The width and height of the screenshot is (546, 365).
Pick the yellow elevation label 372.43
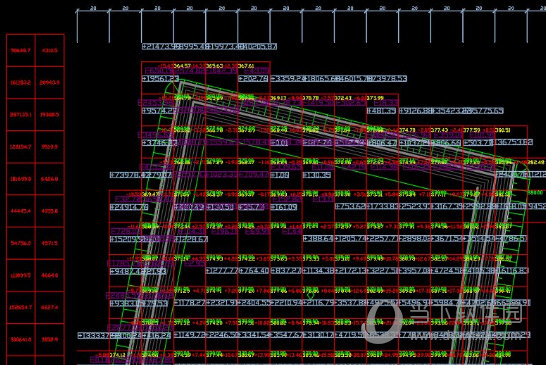pos(343,98)
